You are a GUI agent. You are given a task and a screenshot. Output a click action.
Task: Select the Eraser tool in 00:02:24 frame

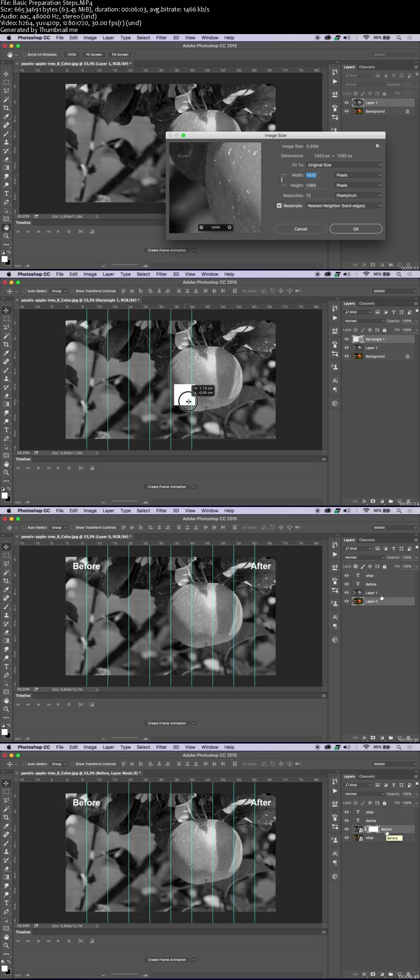click(6, 396)
